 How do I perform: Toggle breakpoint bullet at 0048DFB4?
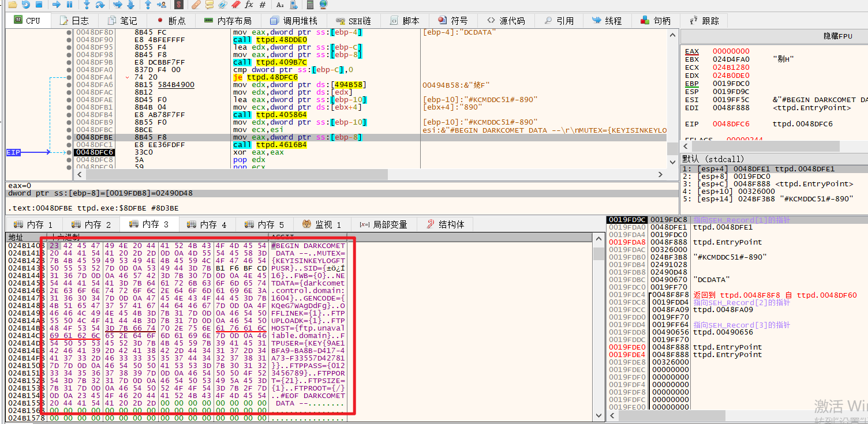tap(69, 115)
